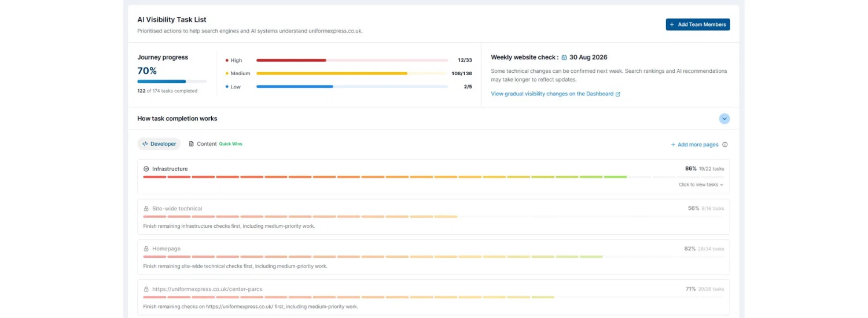The width and height of the screenshot is (868, 318).
Task: Click the 71% 20/28 tasks label
Action: [x=704, y=289]
